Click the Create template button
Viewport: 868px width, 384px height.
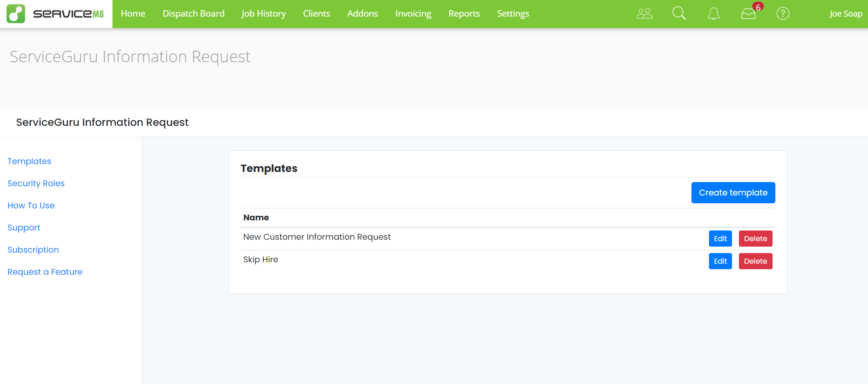[733, 193]
